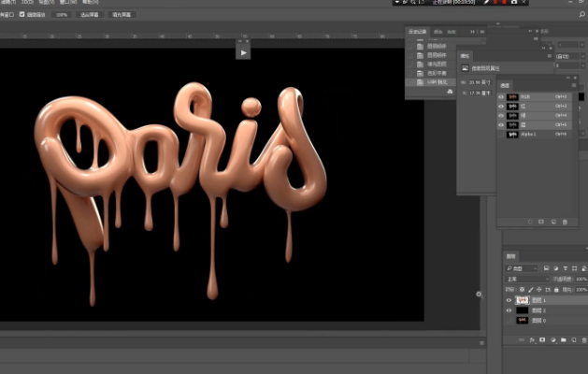Click the Actions play button above canvas

(x=243, y=52)
